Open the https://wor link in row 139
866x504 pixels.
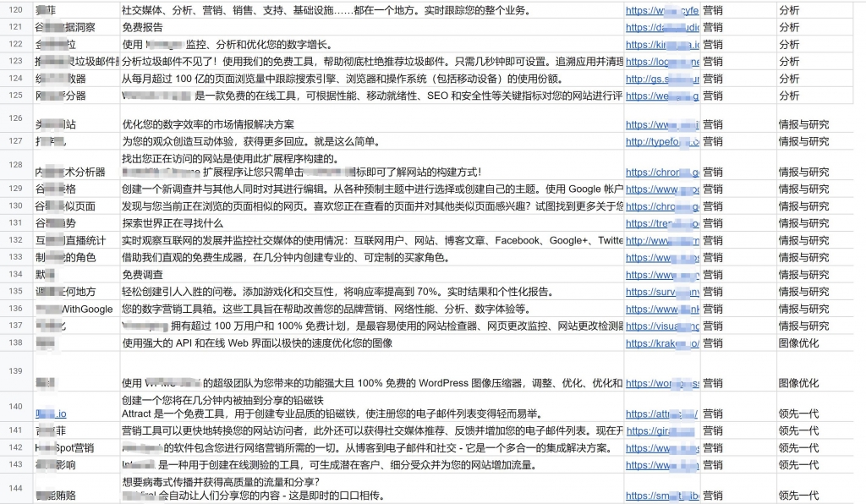(662, 383)
